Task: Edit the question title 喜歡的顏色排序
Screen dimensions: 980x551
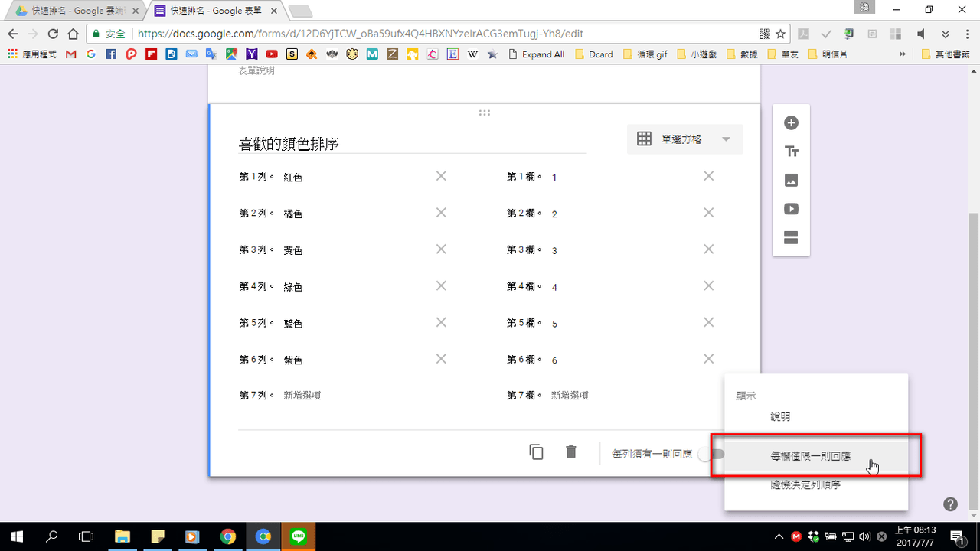Action: coord(412,144)
